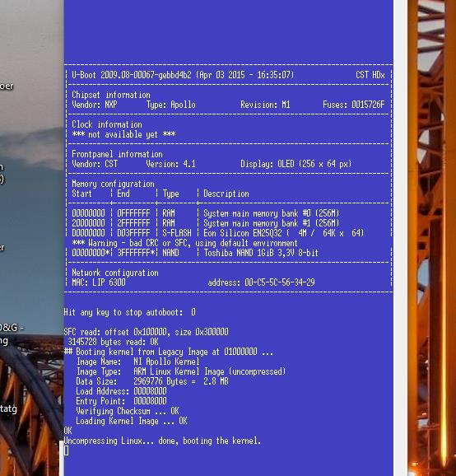This screenshot has width=456, height=476.
Task: Click the SFC read offset line
Action: point(146,332)
